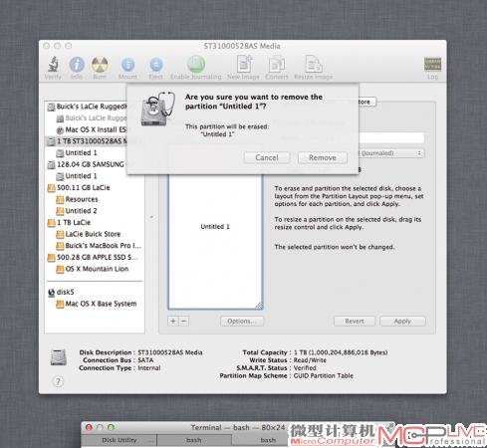Image resolution: width=487 pixels, height=448 pixels.
Task: Click the Revert button
Action: click(355, 321)
